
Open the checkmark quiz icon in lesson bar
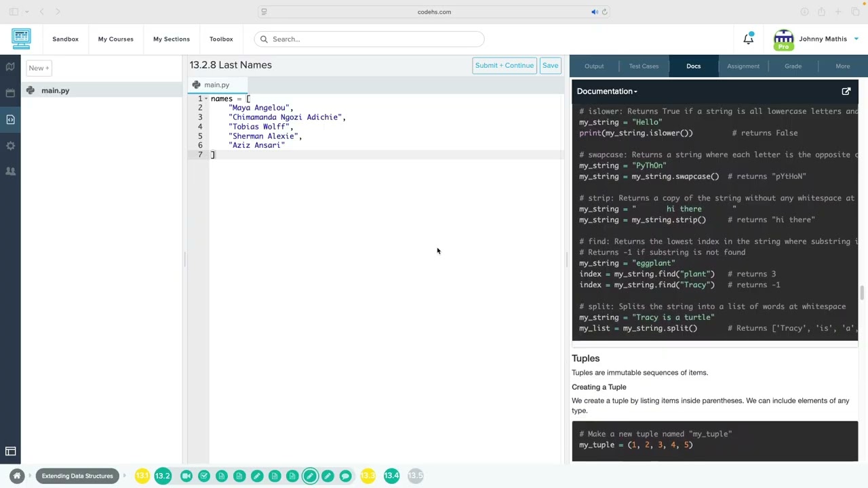coord(204,476)
